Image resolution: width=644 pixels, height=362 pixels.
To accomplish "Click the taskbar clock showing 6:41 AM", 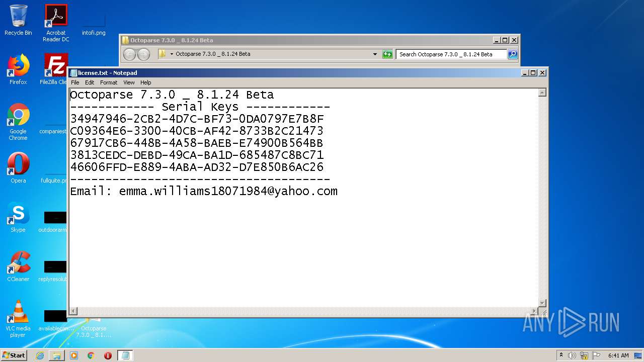I will [x=618, y=355].
